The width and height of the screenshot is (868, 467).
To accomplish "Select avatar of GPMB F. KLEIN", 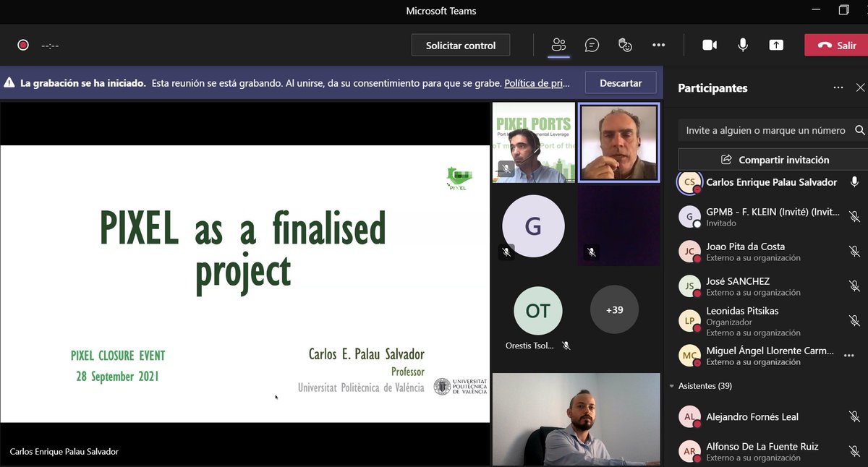I will tap(690, 217).
